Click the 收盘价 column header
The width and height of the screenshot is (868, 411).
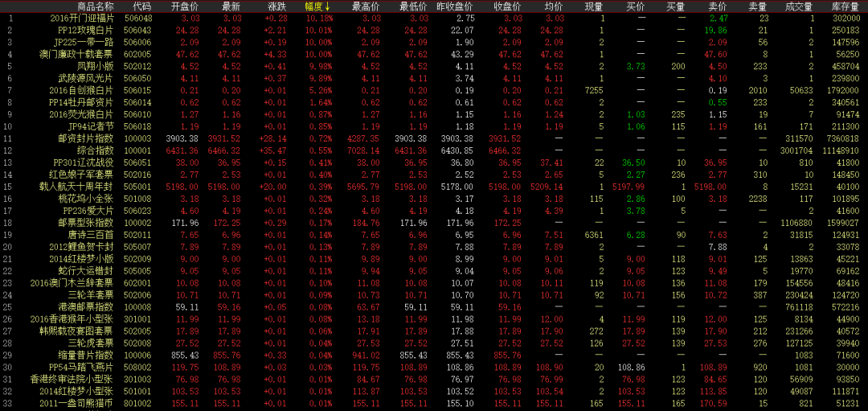[508, 6]
